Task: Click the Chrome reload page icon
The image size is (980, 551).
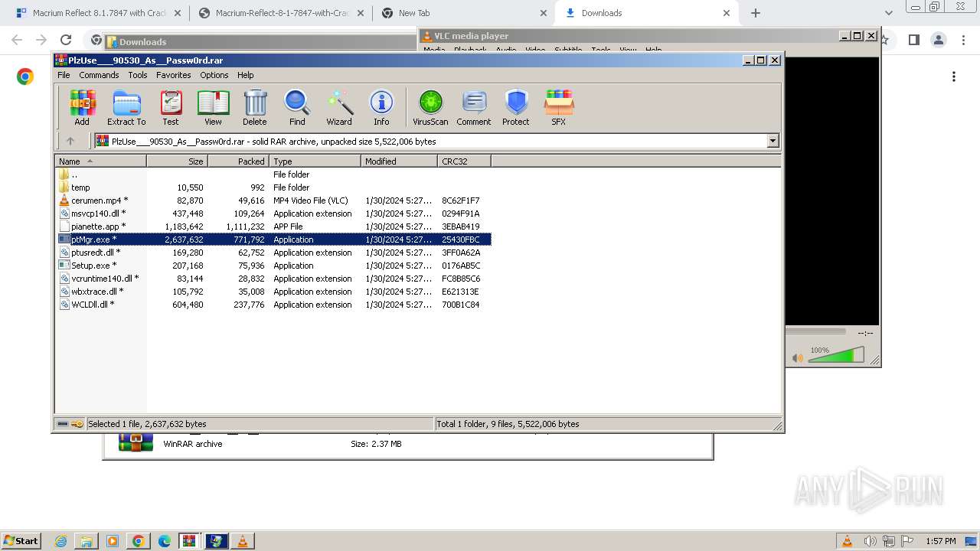Action: [66, 40]
